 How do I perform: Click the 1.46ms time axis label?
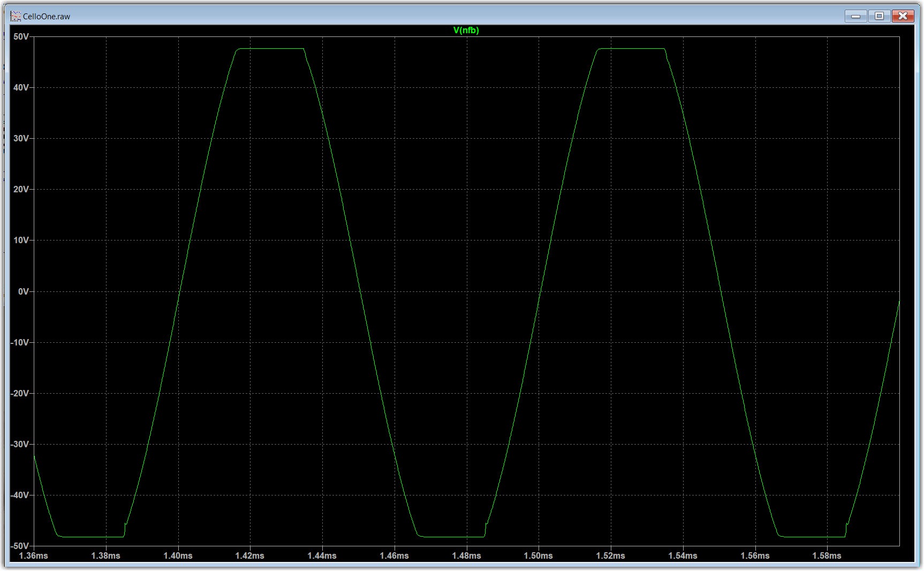click(395, 556)
